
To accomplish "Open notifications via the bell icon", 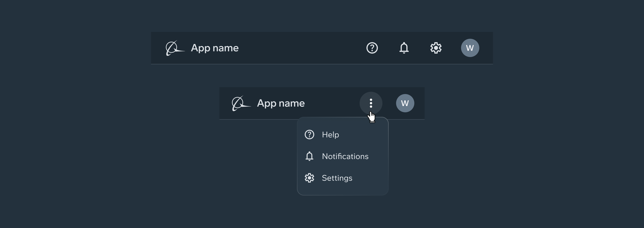I will click(404, 48).
